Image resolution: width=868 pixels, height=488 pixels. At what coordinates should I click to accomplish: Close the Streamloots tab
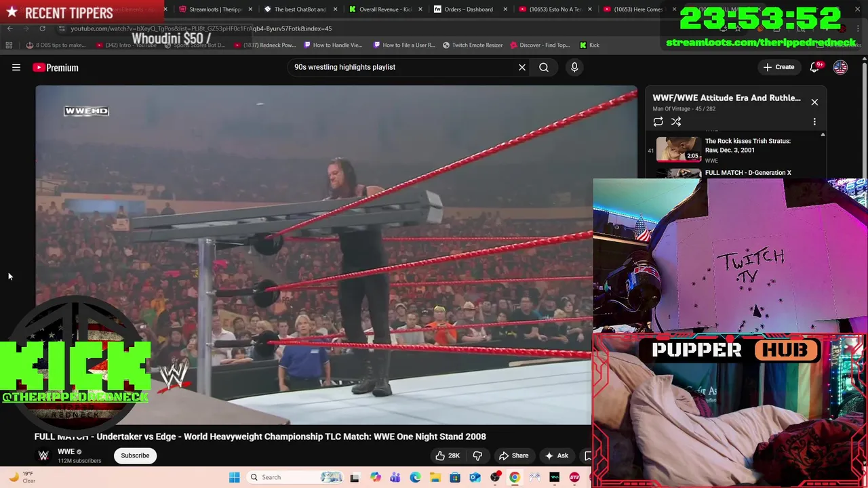point(250,9)
